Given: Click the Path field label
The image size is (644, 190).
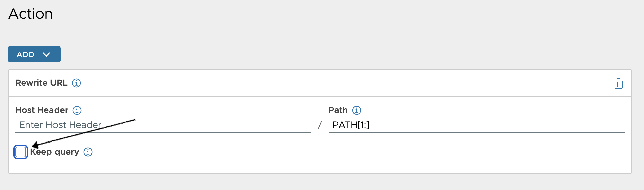Looking at the screenshot, I should tap(338, 110).
